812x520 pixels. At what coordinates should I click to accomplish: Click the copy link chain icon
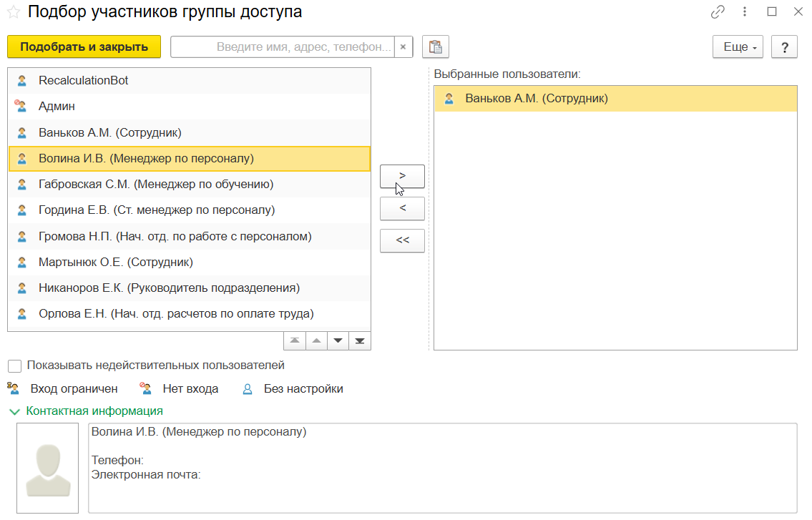pos(718,12)
